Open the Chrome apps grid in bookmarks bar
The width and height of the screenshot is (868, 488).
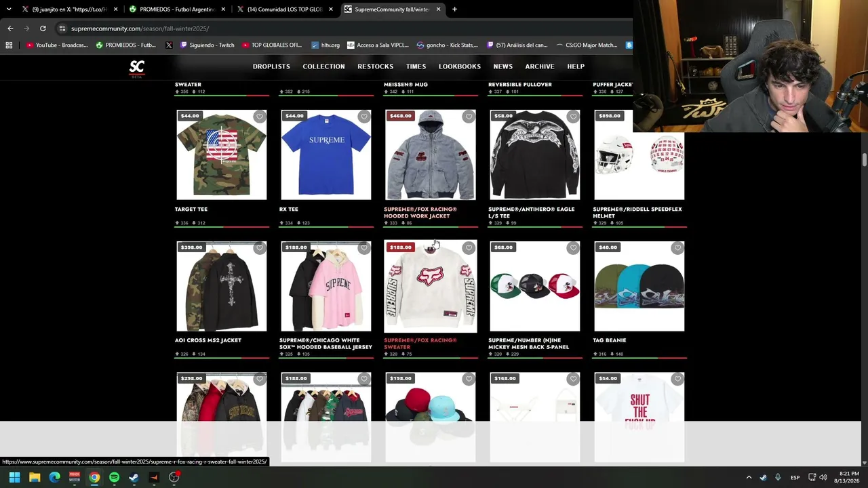pyautogui.click(x=9, y=45)
